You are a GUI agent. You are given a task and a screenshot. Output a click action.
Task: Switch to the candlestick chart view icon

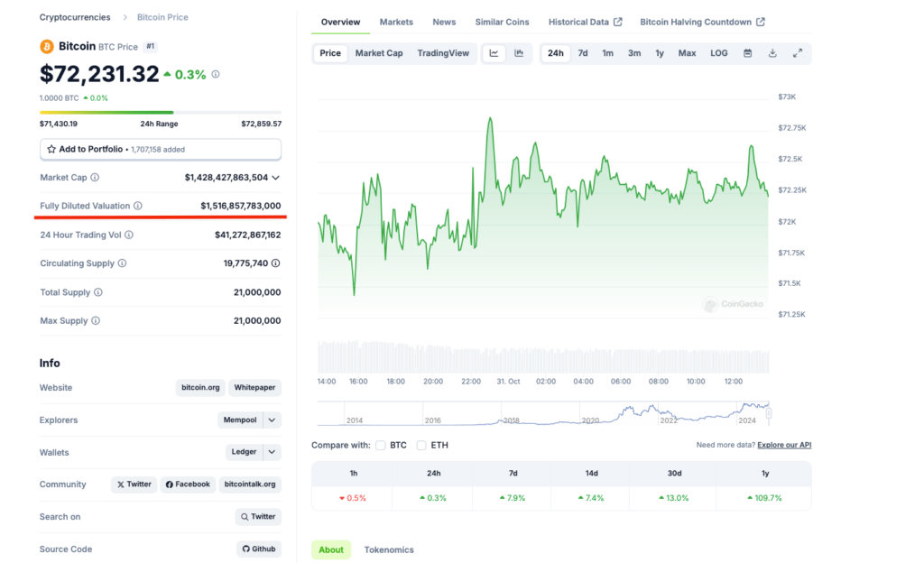point(519,53)
